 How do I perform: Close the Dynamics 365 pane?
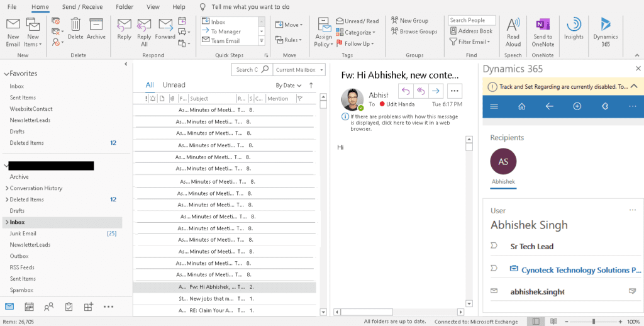[638, 69]
